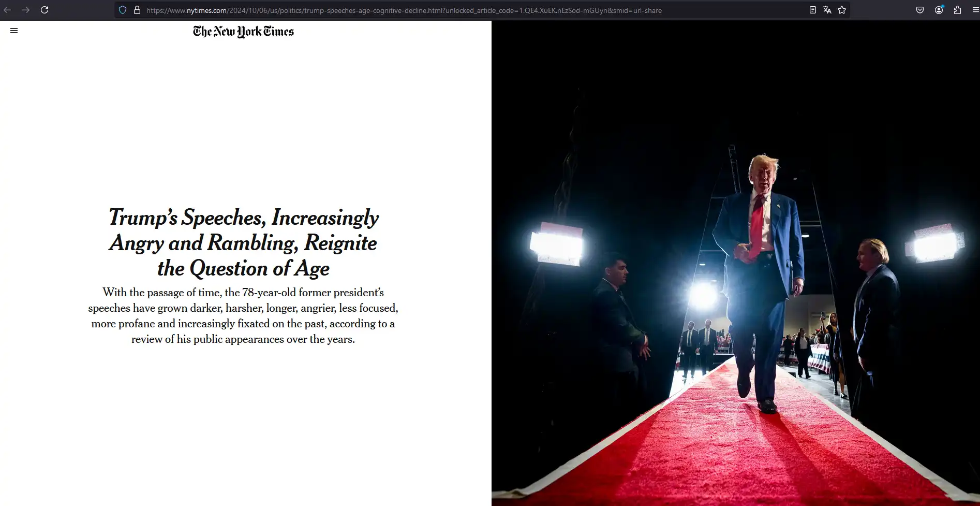This screenshot has height=506, width=980.
Task: Toggle Reader View for this article
Action: (812, 10)
